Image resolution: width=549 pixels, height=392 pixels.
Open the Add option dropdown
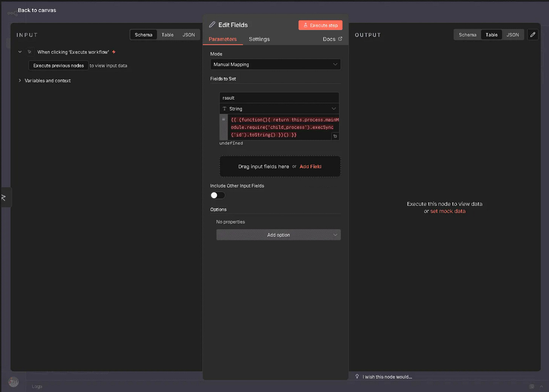click(x=278, y=235)
